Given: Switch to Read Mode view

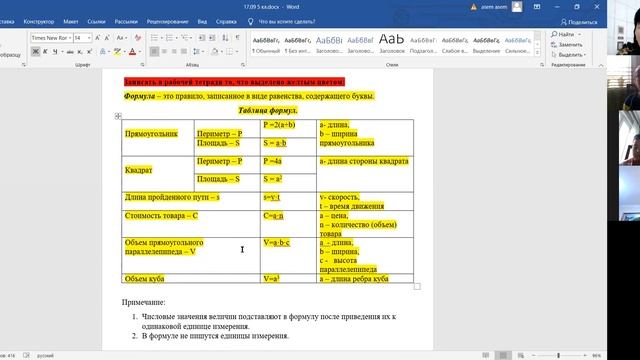Looking at the screenshot, I should 485,356.
